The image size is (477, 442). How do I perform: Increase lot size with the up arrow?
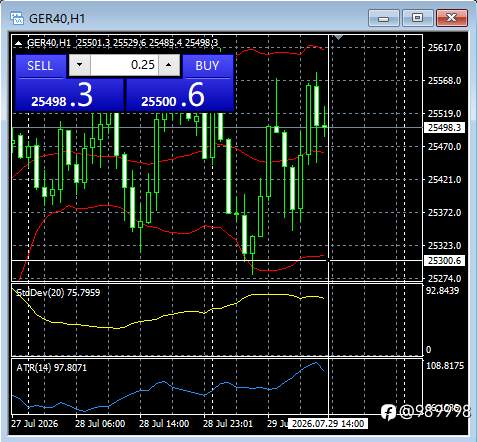click(169, 65)
